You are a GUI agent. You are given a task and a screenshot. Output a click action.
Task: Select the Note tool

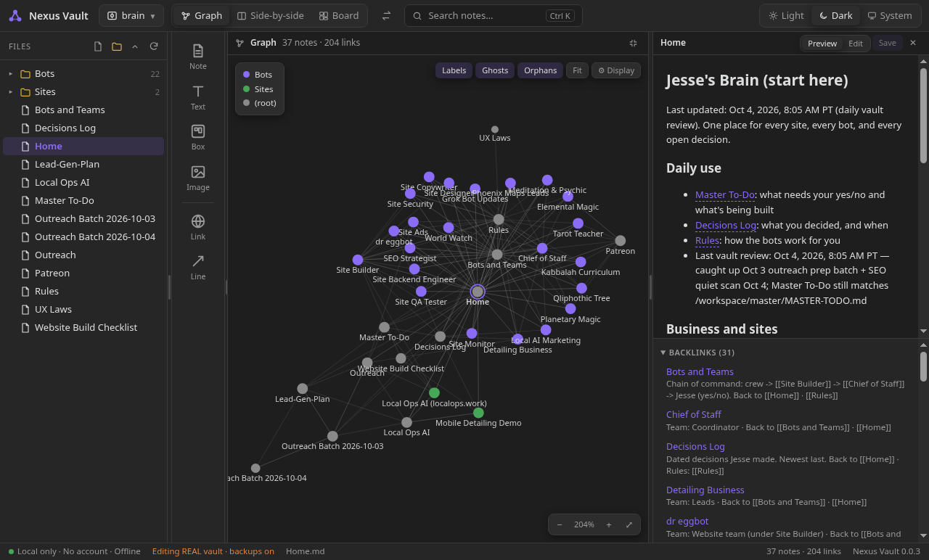click(198, 57)
